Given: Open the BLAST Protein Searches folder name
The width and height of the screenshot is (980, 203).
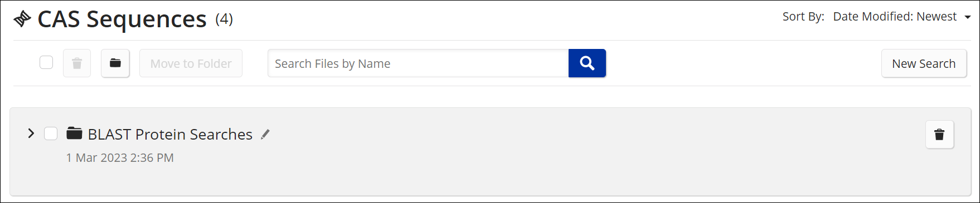Looking at the screenshot, I should (170, 134).
